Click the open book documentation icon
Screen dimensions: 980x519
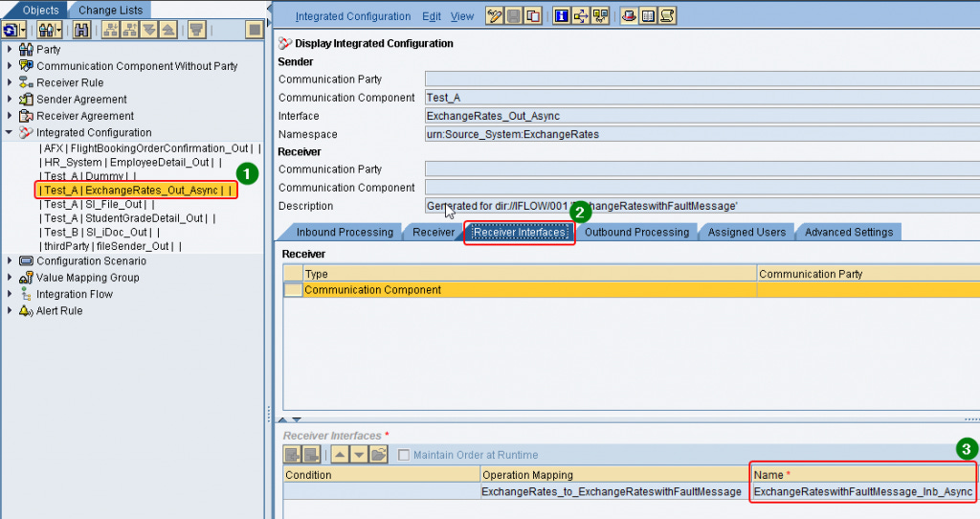pyautogui.click(x=649, y=15)
